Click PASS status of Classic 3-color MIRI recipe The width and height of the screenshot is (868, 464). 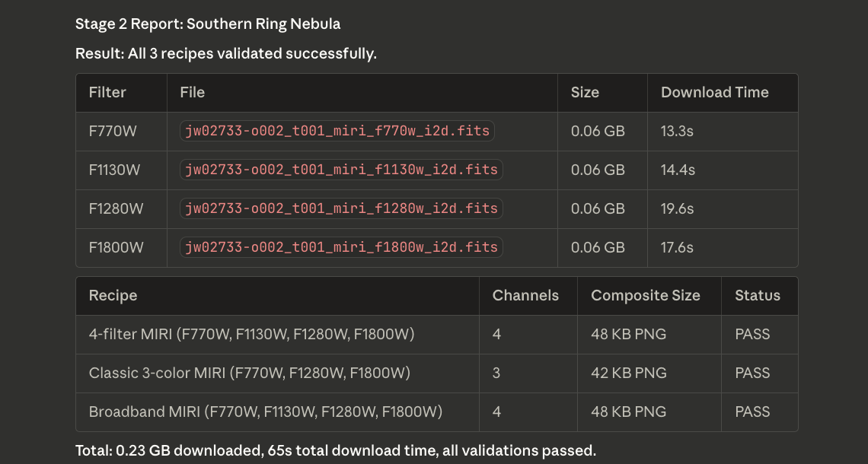[752, 373]
